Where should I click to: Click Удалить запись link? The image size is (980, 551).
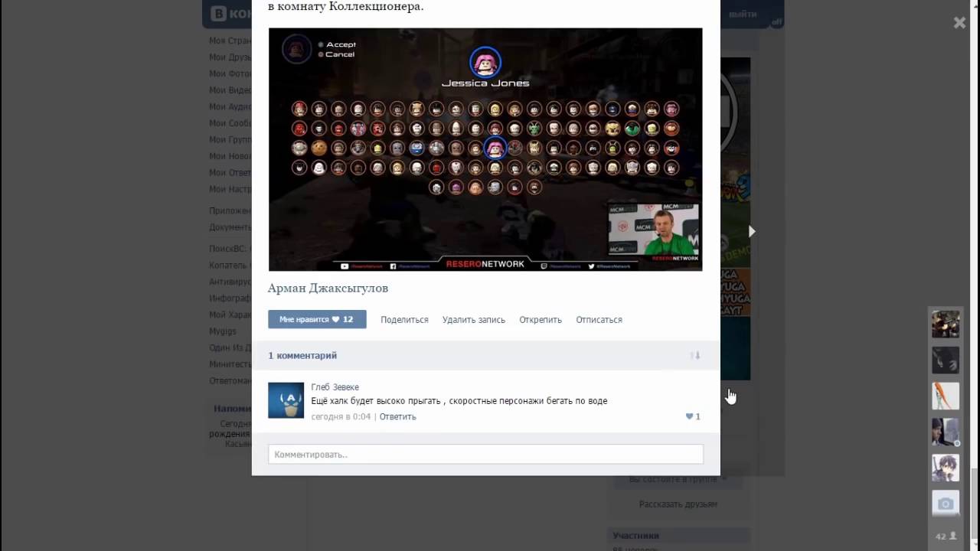(x=474, y=320)
